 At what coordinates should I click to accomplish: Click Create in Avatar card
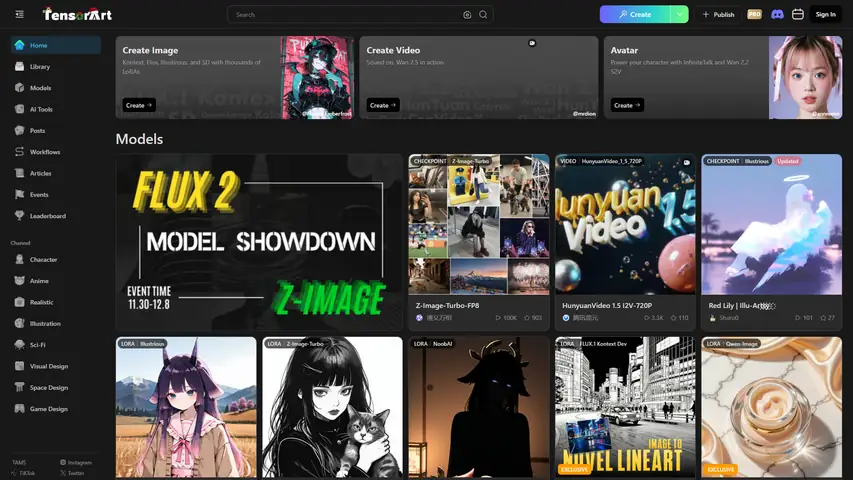click(627, 105)
